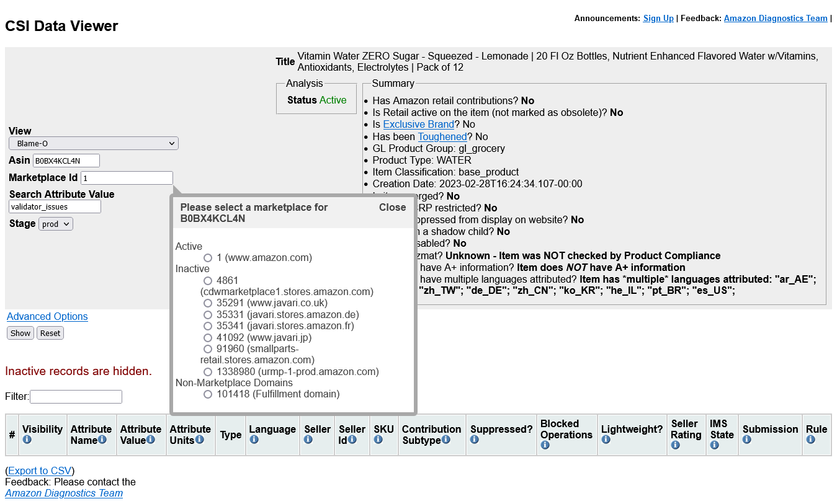
Task: Open the Seller Id info icon
Action: [x=352, y=440]
